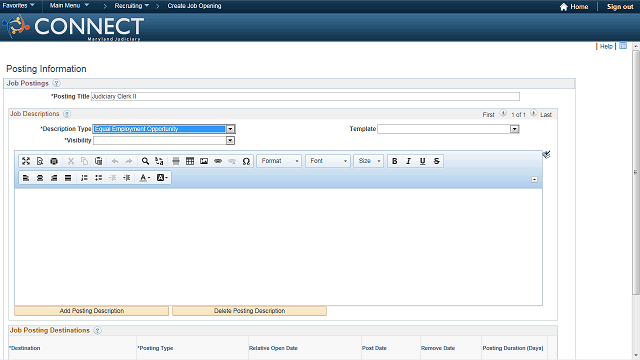Open the Font dropdown
This screenshot has width=640, height=360.
328,161
